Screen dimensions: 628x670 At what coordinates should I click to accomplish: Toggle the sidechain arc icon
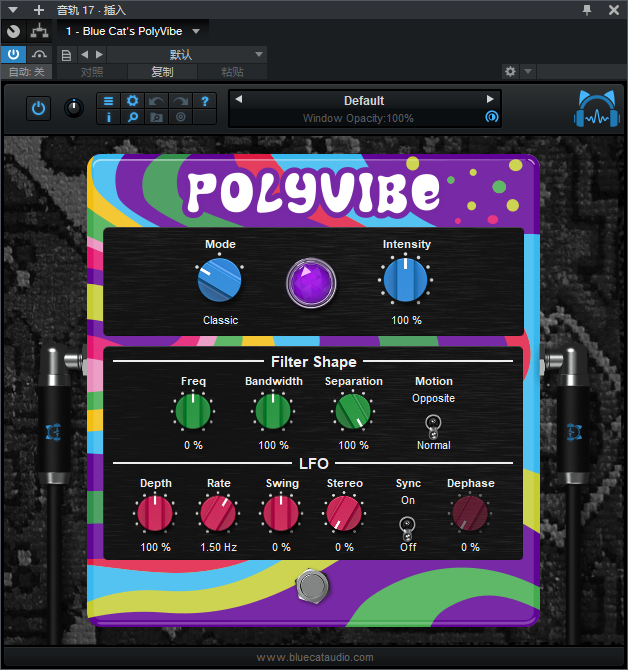(39, 54)
